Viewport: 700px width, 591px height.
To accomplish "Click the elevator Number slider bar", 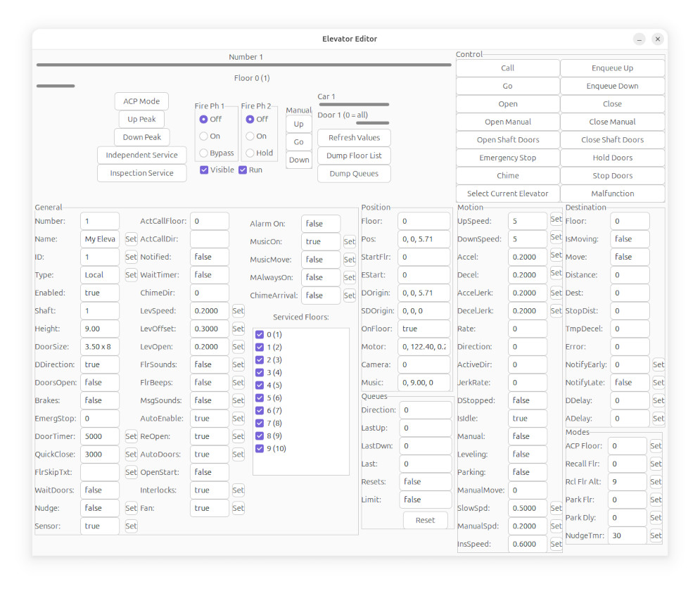I will point(243,65).
